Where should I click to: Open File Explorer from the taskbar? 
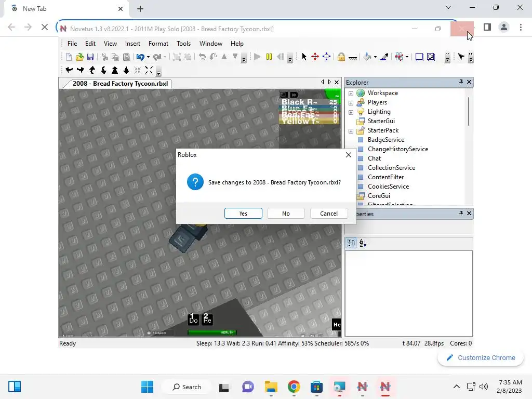[271, 387]
